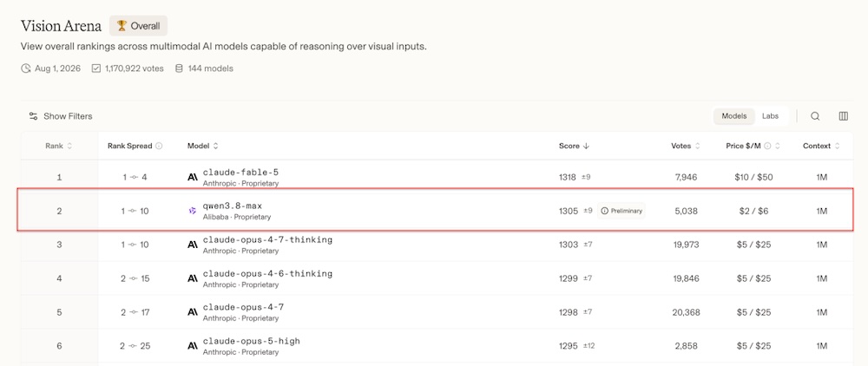Click Anthropic logo beside claude-opus-5-high
Viewport: 868px width, 366px height.
(193, 345)
